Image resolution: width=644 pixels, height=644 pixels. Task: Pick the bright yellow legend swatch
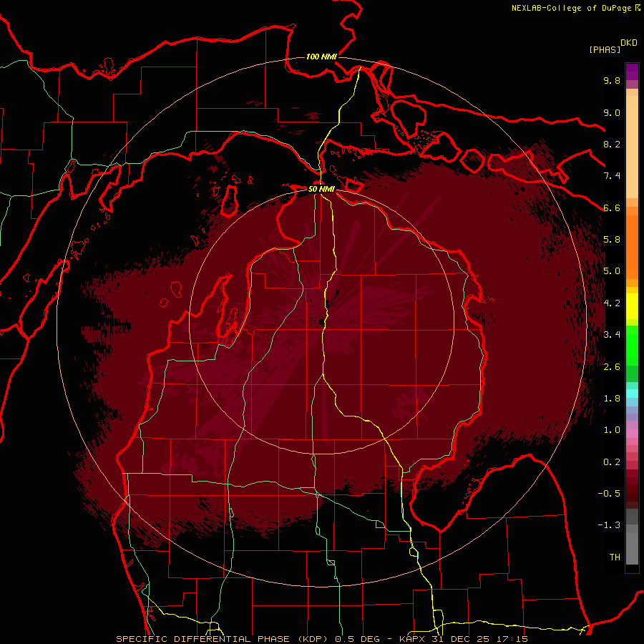[632, 306]
